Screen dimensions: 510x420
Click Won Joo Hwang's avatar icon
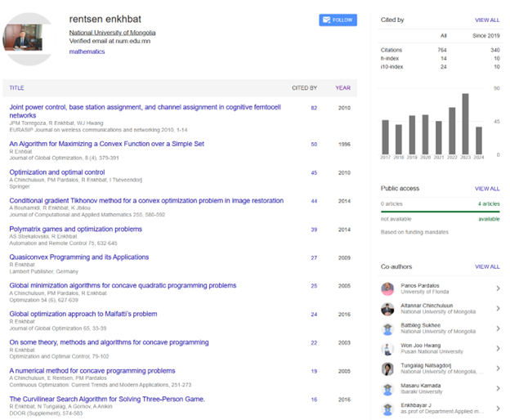(387, 348)
